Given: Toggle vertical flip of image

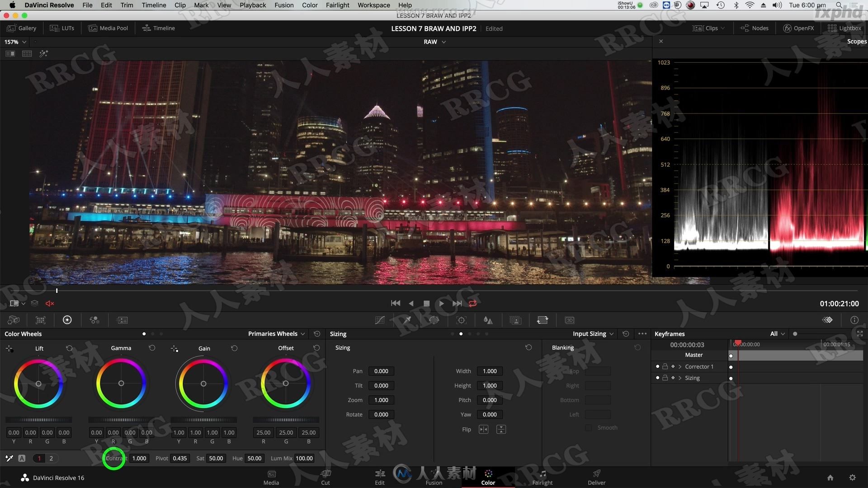Looking at the screenshot, I should click(501, 429).
